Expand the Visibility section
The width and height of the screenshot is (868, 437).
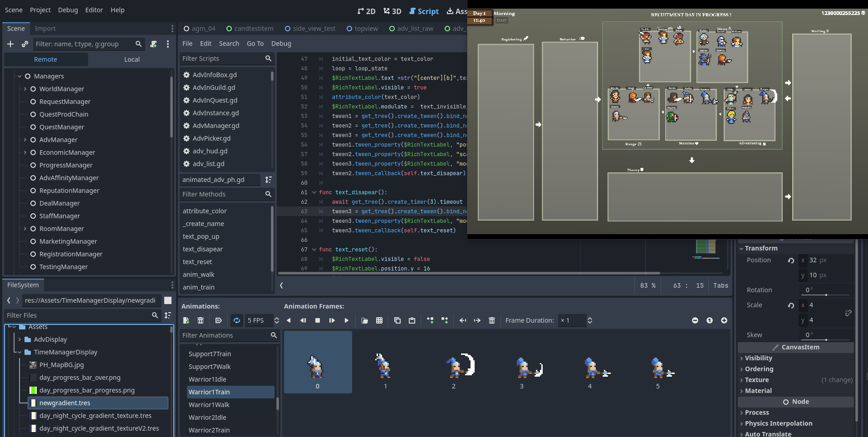[741, 358]
